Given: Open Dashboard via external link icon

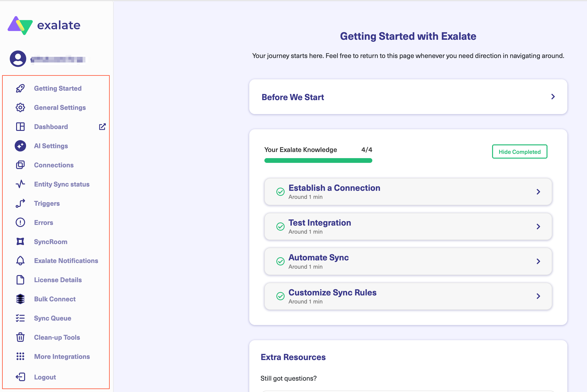Looking at the screenshot, I should pos(102,127).
